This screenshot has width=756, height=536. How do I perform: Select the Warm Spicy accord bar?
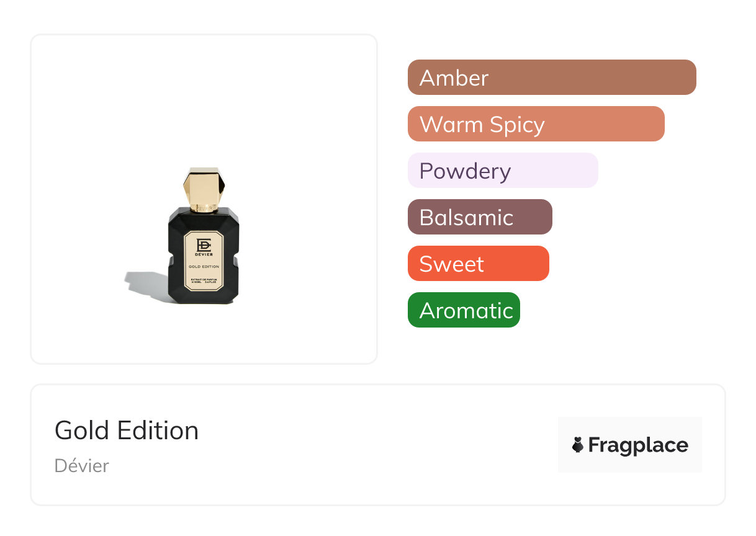pos(536,124)
